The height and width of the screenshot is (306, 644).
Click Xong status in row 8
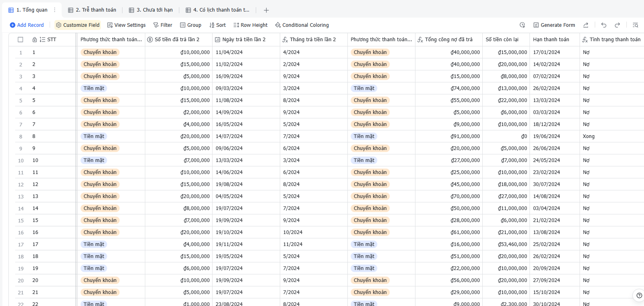[589, 136]
